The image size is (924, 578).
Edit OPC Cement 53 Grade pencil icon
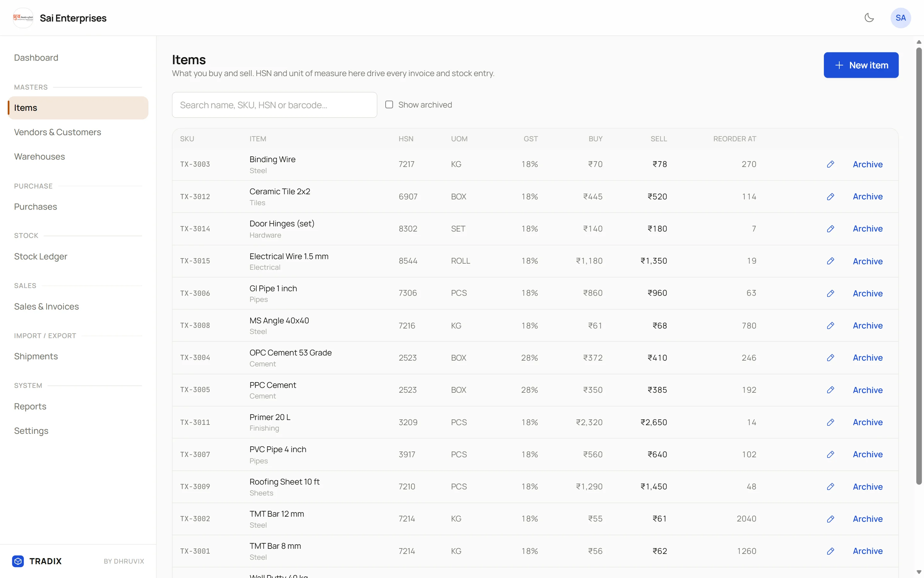pos(830,358)
